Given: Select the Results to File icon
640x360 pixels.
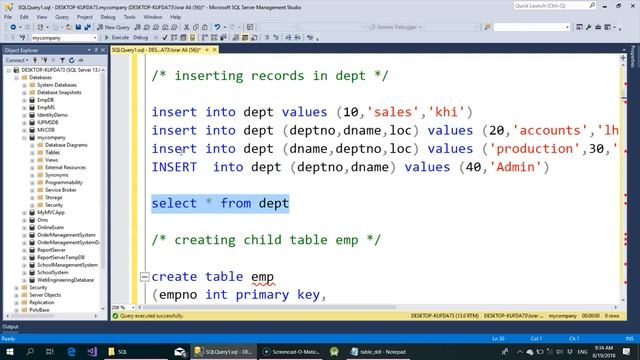Looking at the screenshot, I should [254, 38].
